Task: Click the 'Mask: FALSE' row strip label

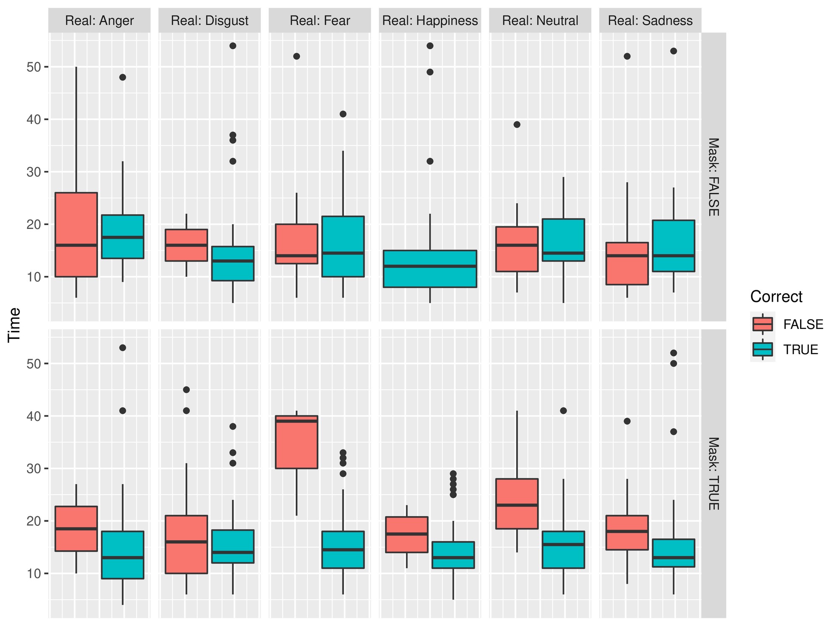Action: point(714,177)
